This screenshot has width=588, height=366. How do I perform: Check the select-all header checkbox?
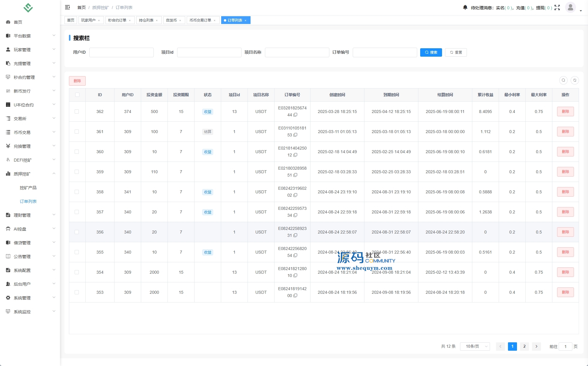pos(77,95)
